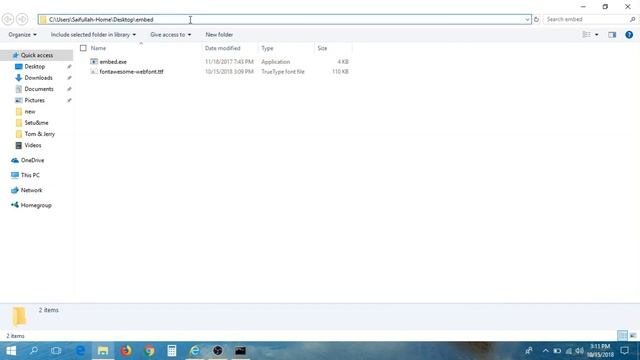Open the view options dropdown arrow
The height and width of the screenshot is (360, 640).
pyautogui.click(x=597, y=35)
